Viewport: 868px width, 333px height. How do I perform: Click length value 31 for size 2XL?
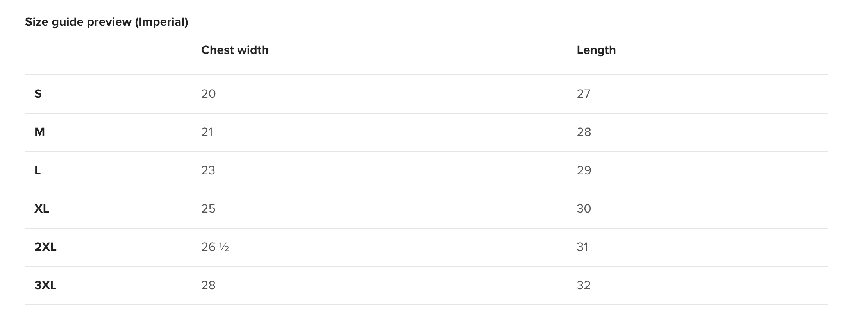point(582,247)
